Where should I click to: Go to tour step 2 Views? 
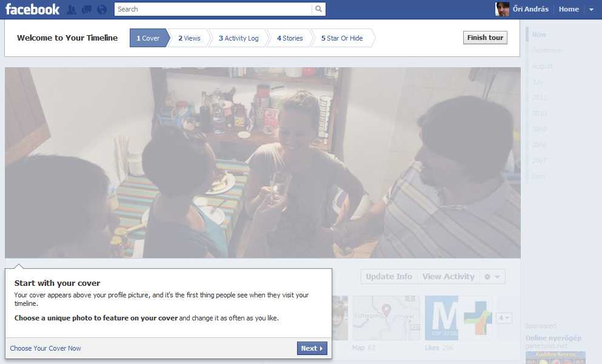189,38
